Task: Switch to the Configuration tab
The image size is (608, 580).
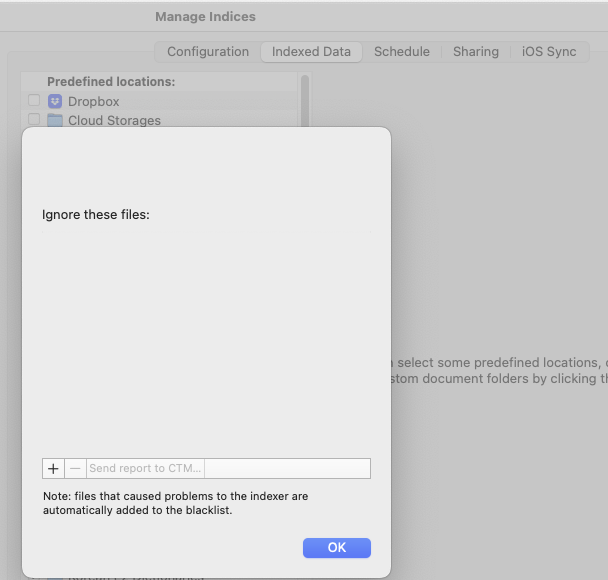Action: 208,52
